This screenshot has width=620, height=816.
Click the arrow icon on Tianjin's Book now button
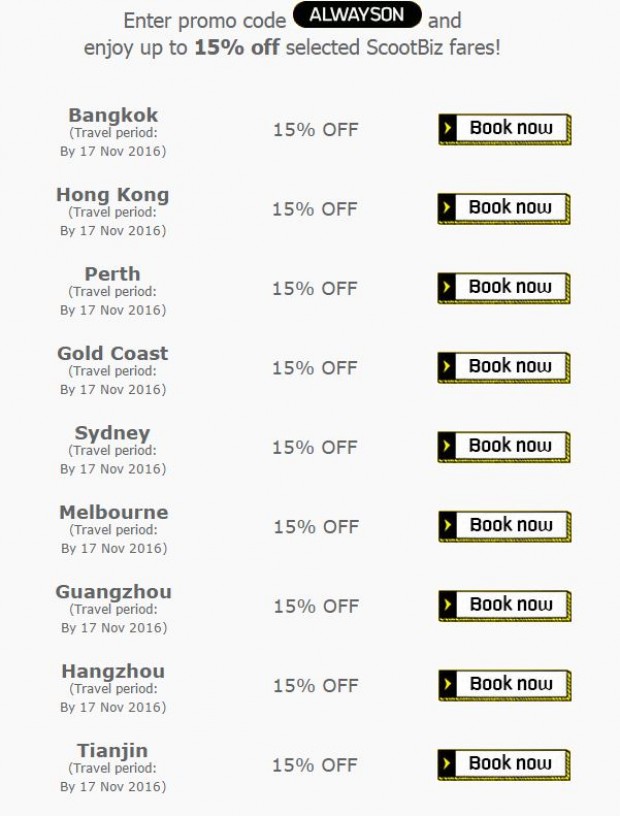point(446,763)
